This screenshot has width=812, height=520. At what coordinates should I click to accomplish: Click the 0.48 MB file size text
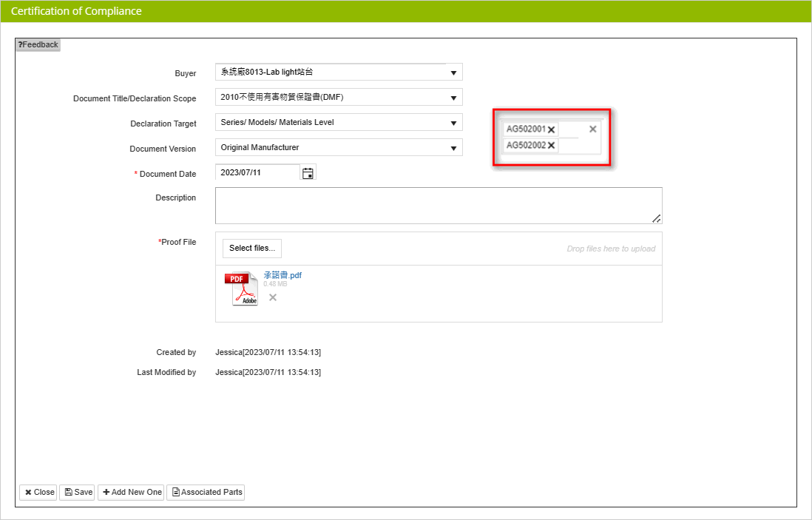pyautogui.click(x=275, y=284)
